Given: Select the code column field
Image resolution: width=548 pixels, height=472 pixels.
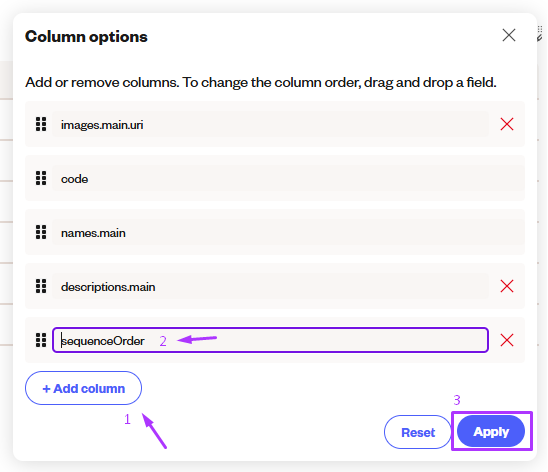Looking at the screenshot, I should click(289, 179).
